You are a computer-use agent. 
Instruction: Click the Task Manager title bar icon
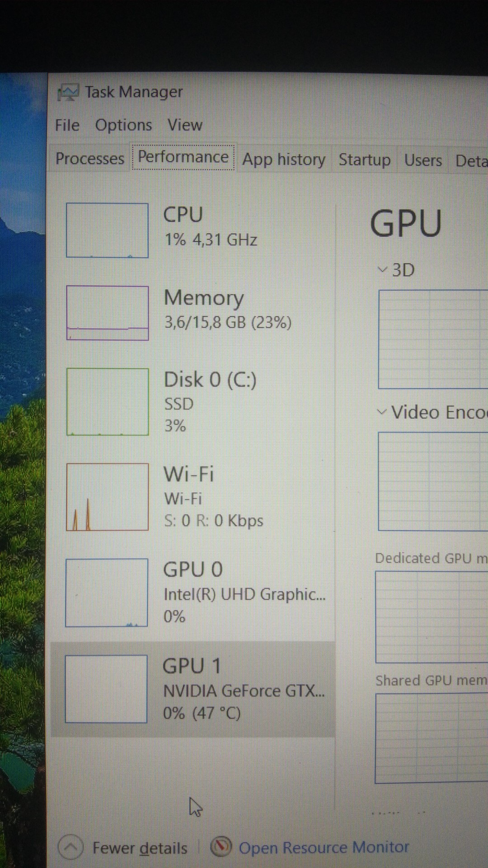pos(68,92)
